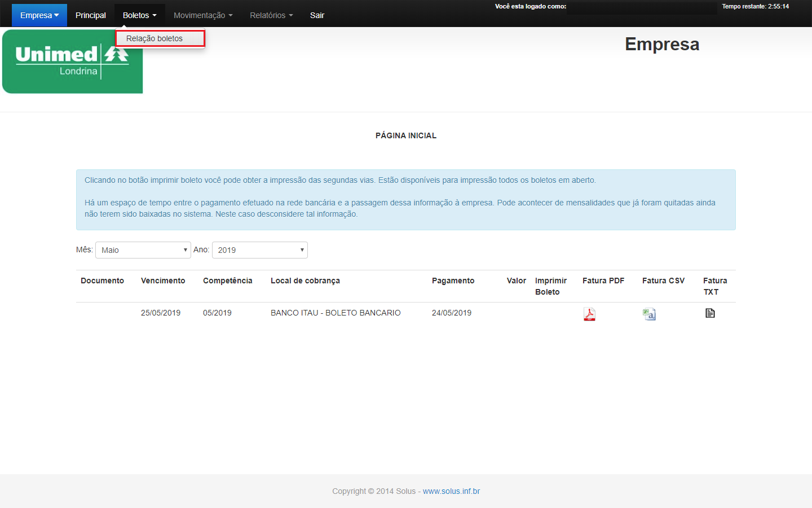The image size is (812, 508).
Task: Click the Local de cobrança column header
Action: point(305,281)
